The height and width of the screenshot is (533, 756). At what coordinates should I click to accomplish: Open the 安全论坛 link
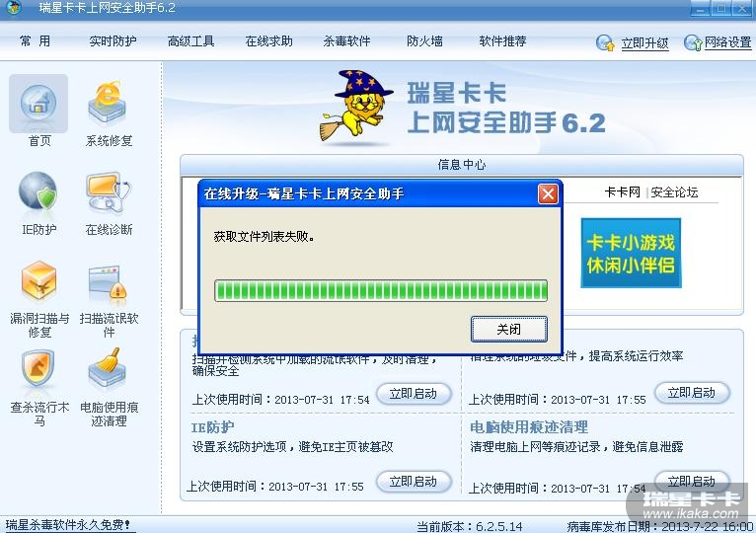point(674,192)
